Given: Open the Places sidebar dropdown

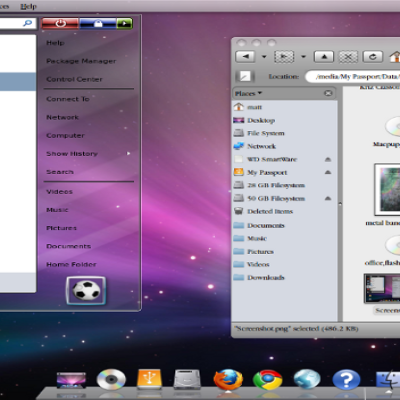Looking at the screenshot, I should click(x=248, y=93).
